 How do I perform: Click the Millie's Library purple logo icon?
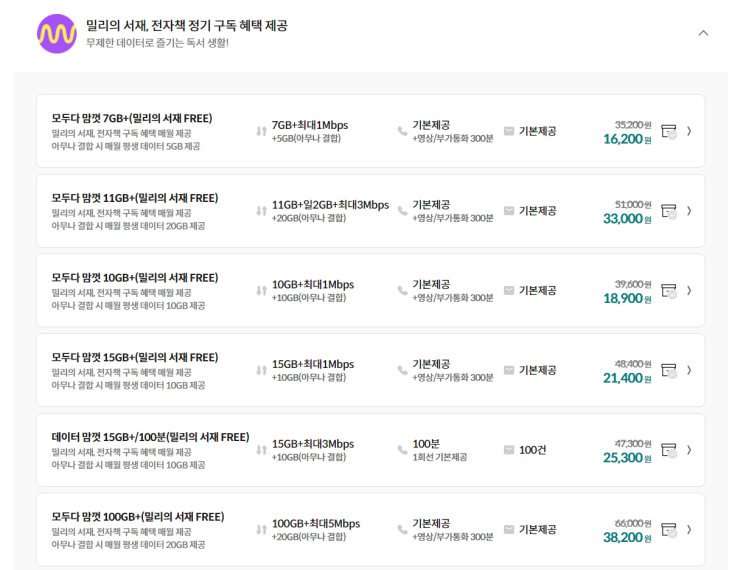(57, 34)
